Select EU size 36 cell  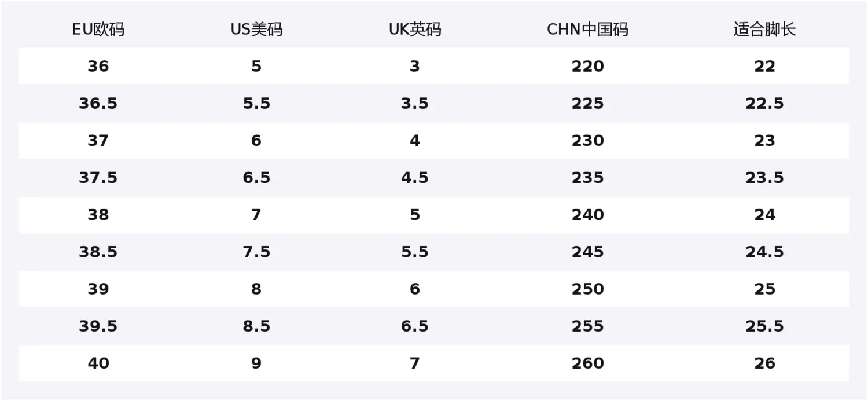[x=98, y=67]
